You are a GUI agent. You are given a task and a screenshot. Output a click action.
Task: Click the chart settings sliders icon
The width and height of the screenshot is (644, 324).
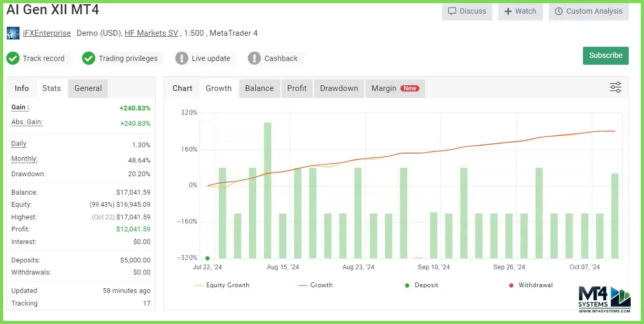coord(615,87)
